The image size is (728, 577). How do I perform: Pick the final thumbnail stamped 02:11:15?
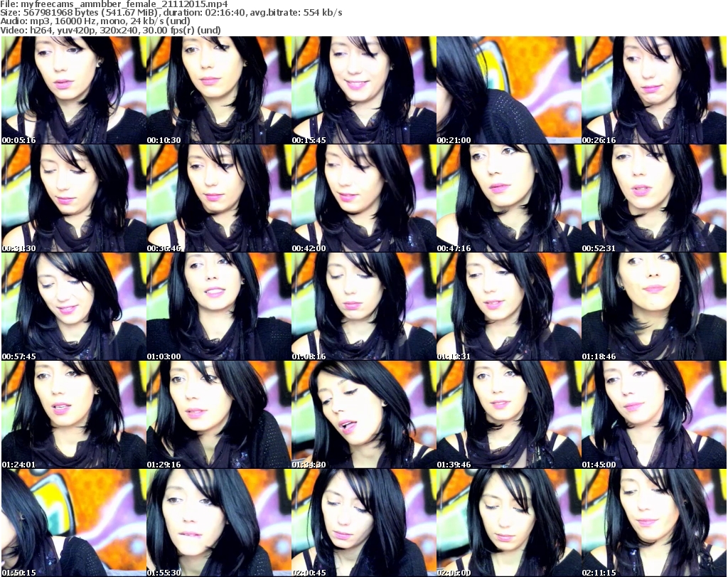(x=654, y=523)
